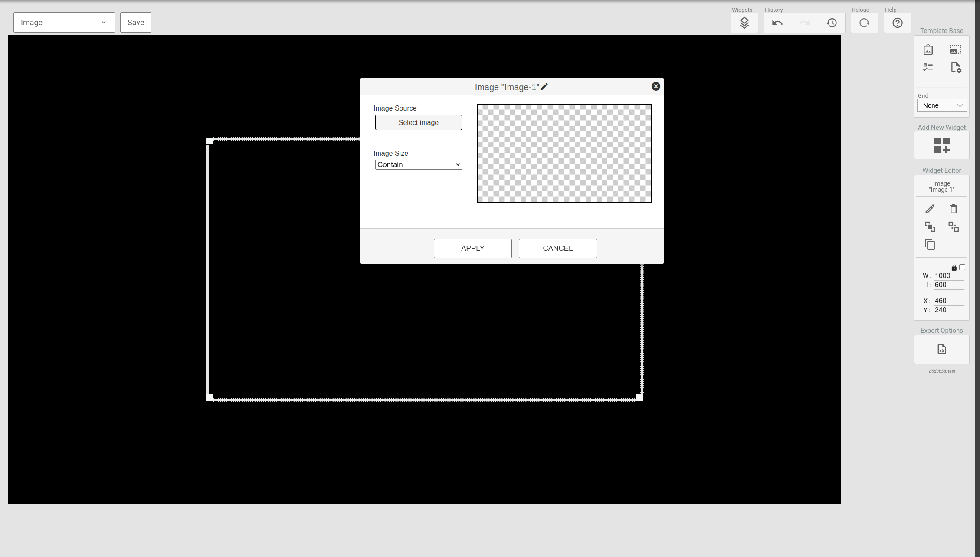
Task: Expand the Grid None dropdown
Action: (x=942, y=105)
